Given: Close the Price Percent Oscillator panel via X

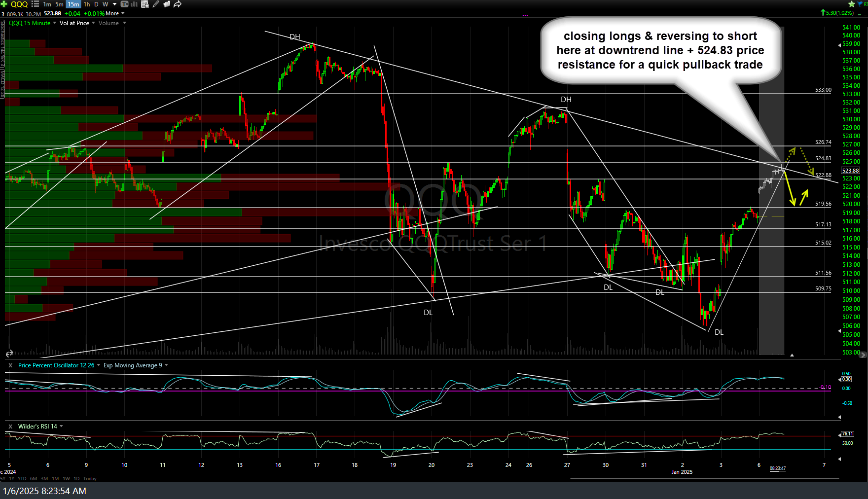Looking at the screenshot, I should tap(10, 365).
